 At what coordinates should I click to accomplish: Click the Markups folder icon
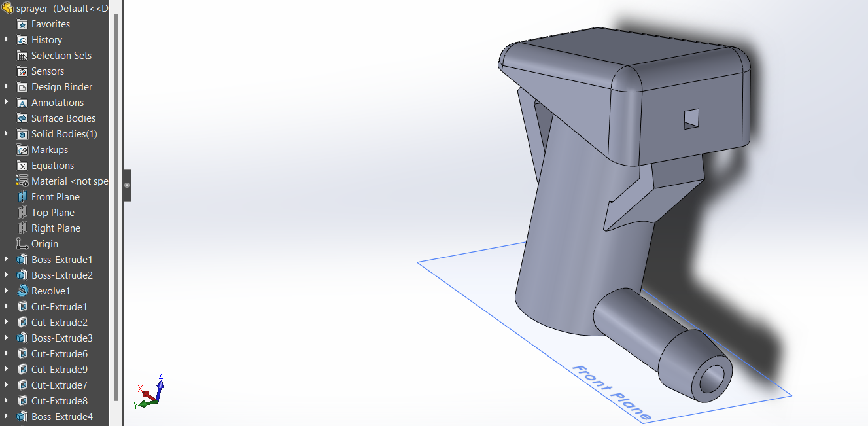pos(22,150)
